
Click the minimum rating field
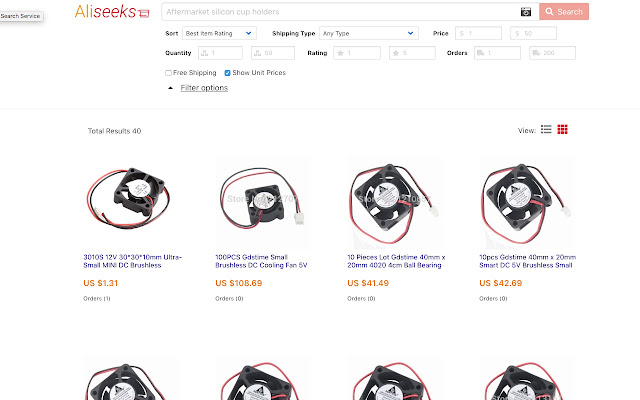coord(358,53)
